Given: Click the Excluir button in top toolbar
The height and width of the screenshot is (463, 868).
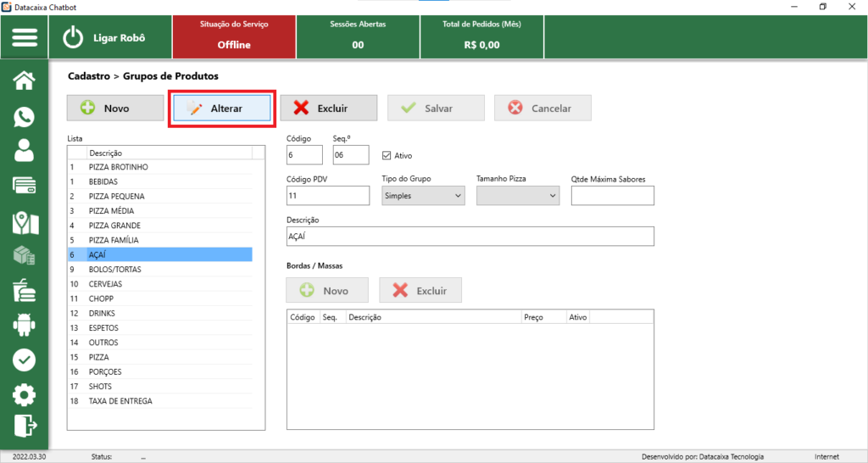Looking at the screenshot, I should tap(328, 109).
